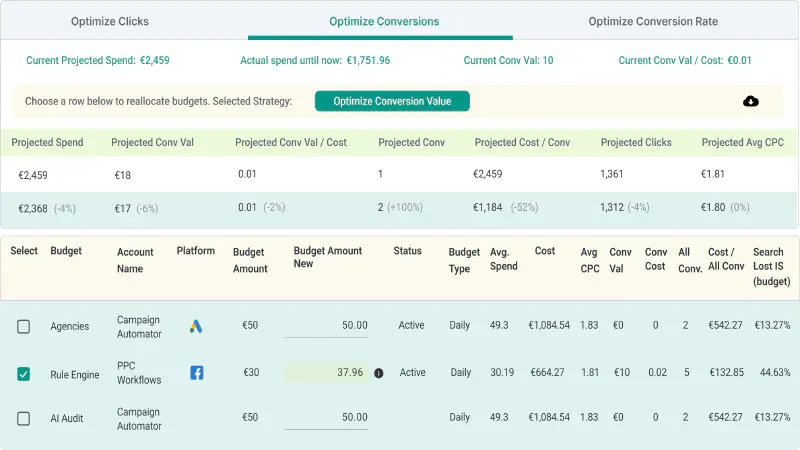Check the AI Audit row checkbox
800x450 pixels.
click(23, 418)
